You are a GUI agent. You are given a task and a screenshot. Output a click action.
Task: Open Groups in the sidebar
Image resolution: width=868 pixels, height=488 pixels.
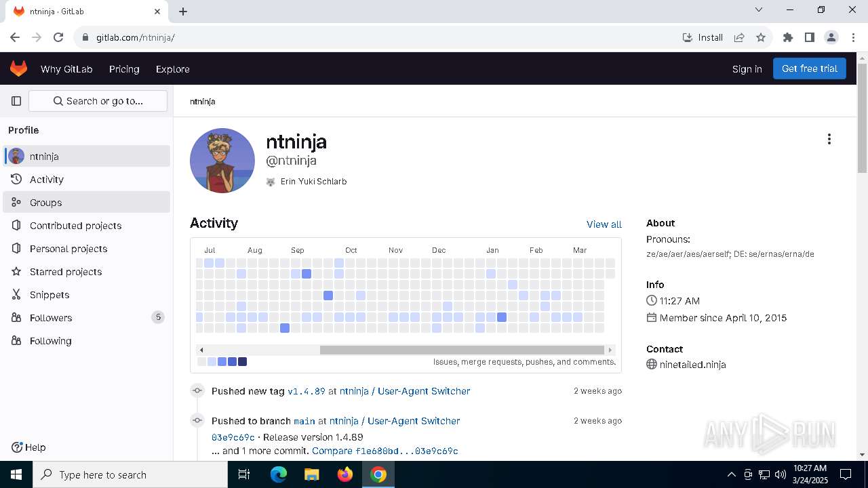87,202
